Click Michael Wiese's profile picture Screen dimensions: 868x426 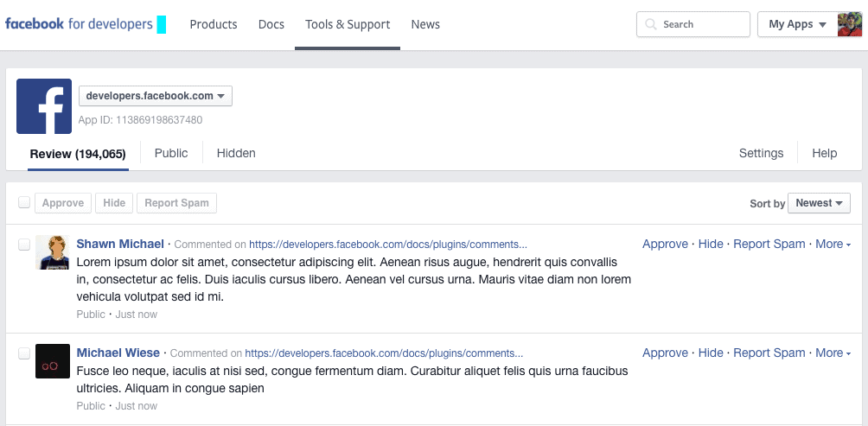[x=53, y=361]
